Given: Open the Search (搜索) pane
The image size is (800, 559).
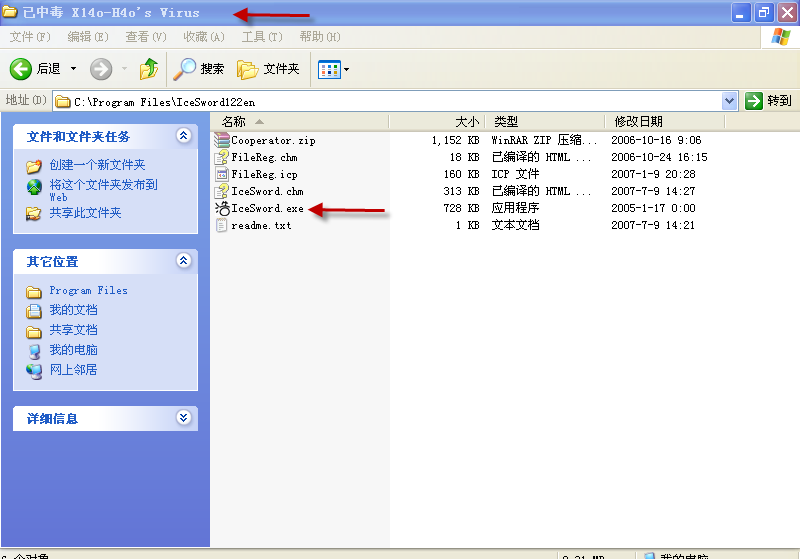Looking at the screenshot, I should (x=198, y=68).
